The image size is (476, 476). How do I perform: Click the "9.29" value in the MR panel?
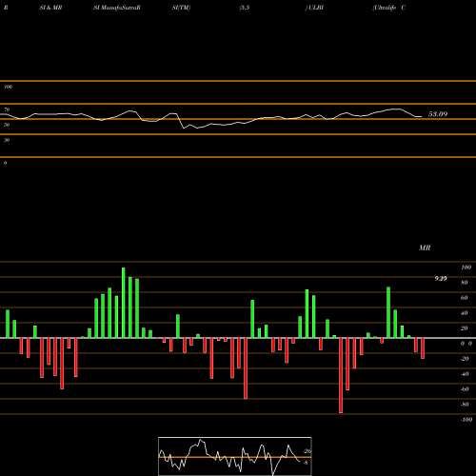(441, 279)
